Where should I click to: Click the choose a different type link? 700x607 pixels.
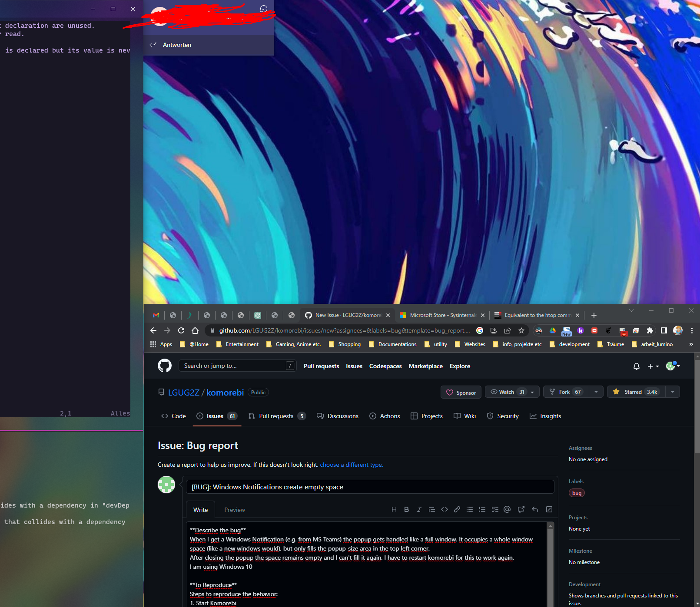(351, 465)
